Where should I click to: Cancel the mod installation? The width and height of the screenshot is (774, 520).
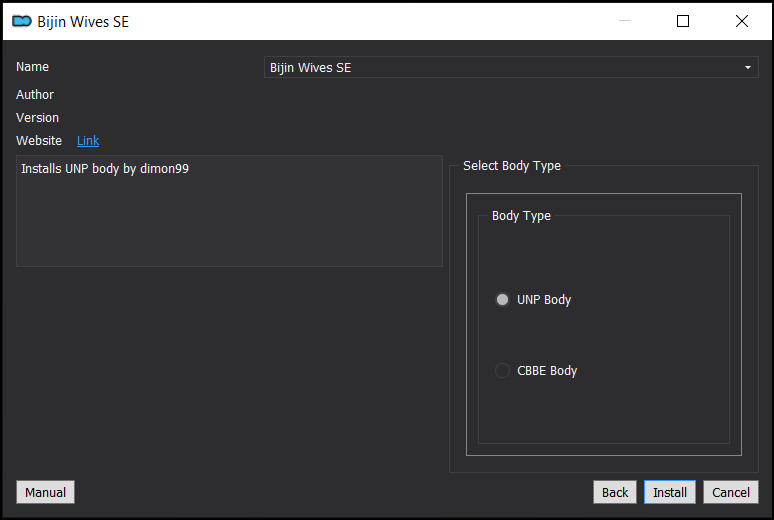[731, 492]
